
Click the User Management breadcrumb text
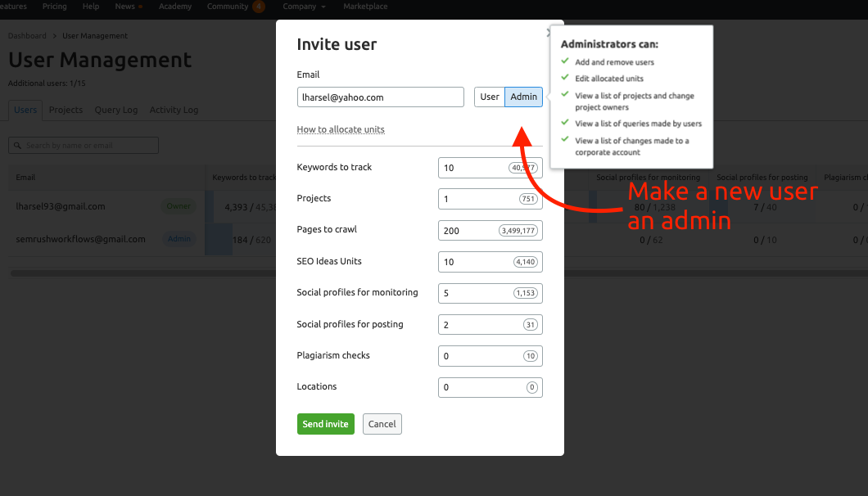tap(95, 35)
